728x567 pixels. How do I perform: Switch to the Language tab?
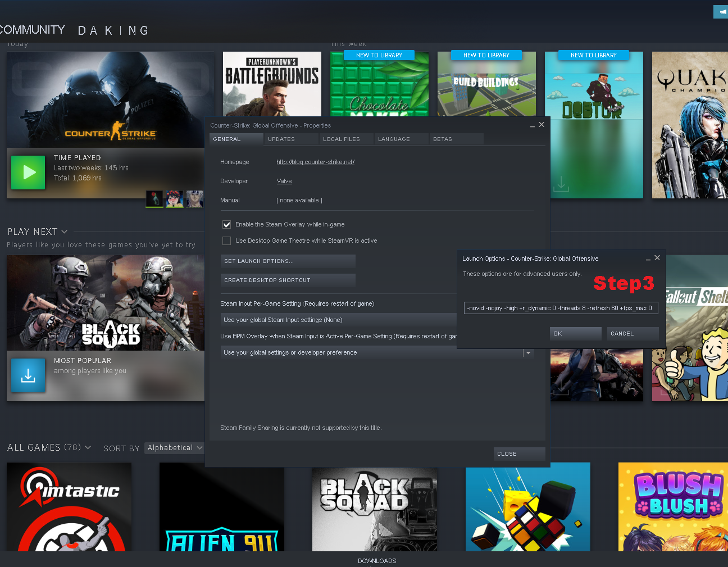[402, 139]
